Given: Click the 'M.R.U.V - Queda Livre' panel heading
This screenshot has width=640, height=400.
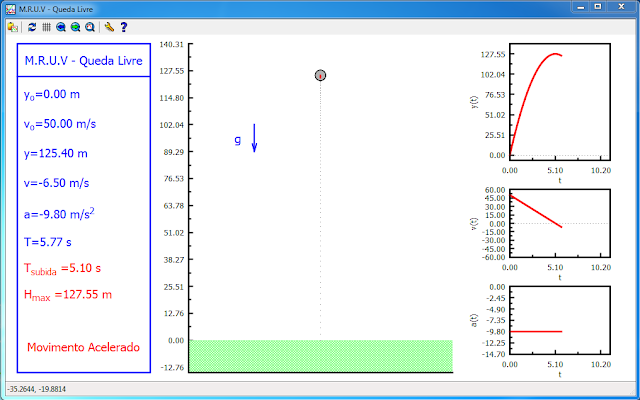Looking at the screenshot, I should (x=84, y=61).
